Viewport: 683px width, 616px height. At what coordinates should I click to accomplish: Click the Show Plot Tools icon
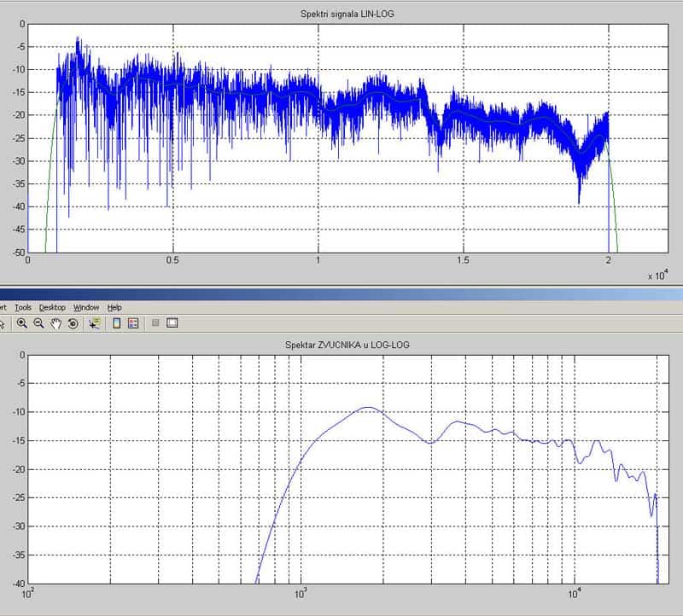click(172, 323)
